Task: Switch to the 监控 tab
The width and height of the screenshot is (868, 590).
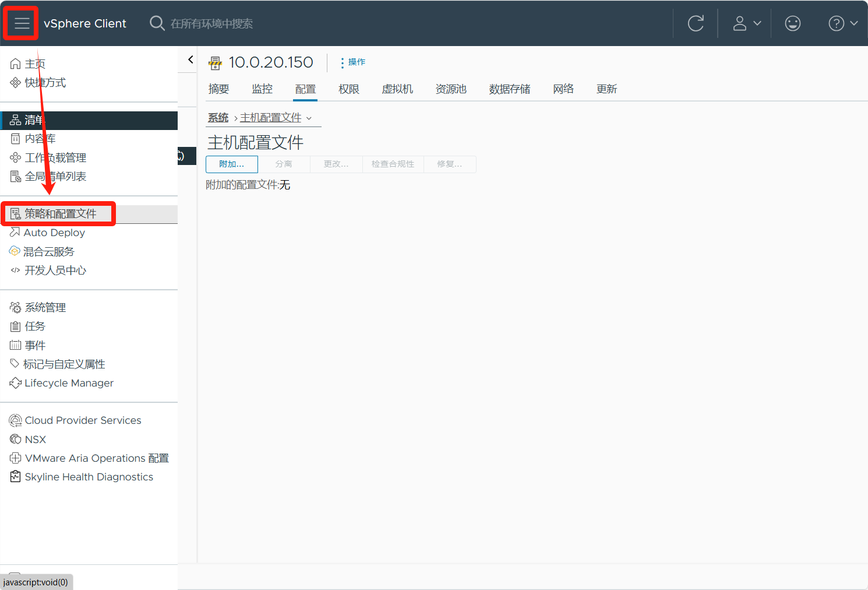Action: (262, 89)
